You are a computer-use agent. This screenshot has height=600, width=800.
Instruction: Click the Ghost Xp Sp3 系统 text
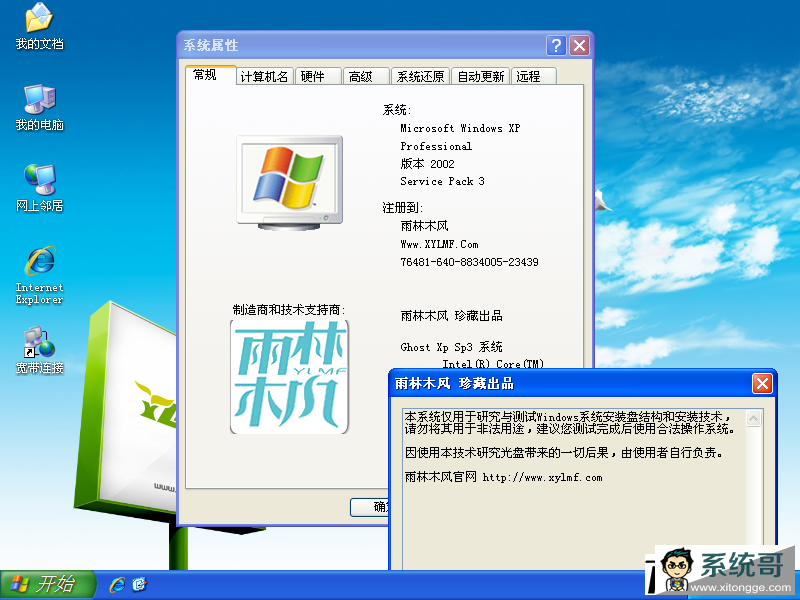point(452,347)
